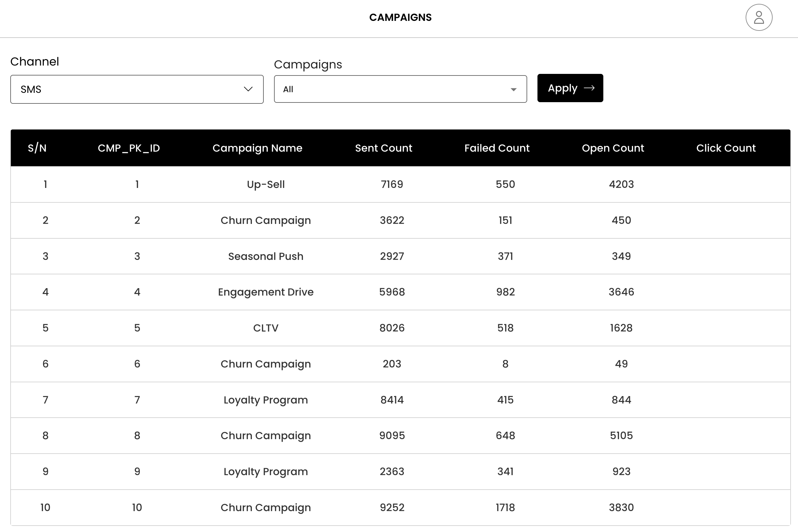Sort by Sent Count column header

[x=383, y=148]
